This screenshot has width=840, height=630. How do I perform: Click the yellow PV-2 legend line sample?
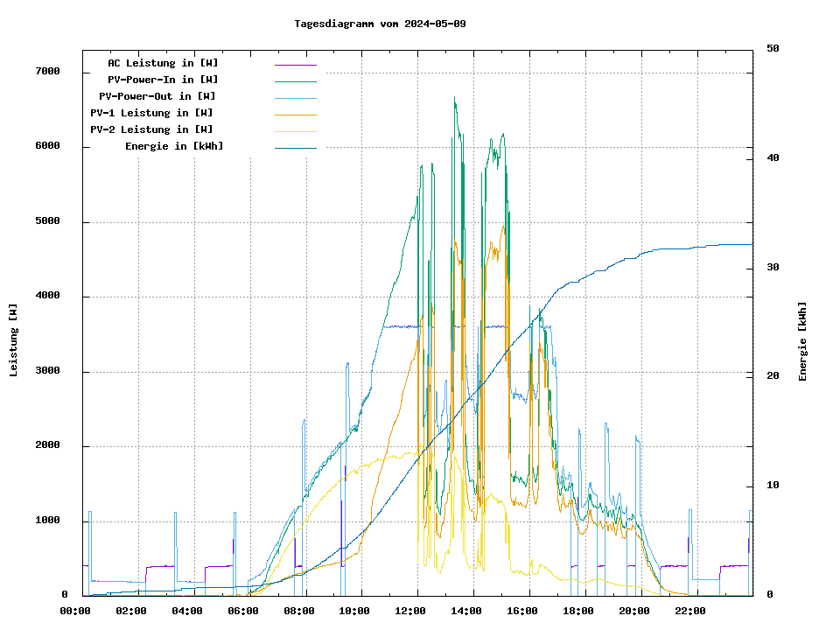[x=295, y=131]
